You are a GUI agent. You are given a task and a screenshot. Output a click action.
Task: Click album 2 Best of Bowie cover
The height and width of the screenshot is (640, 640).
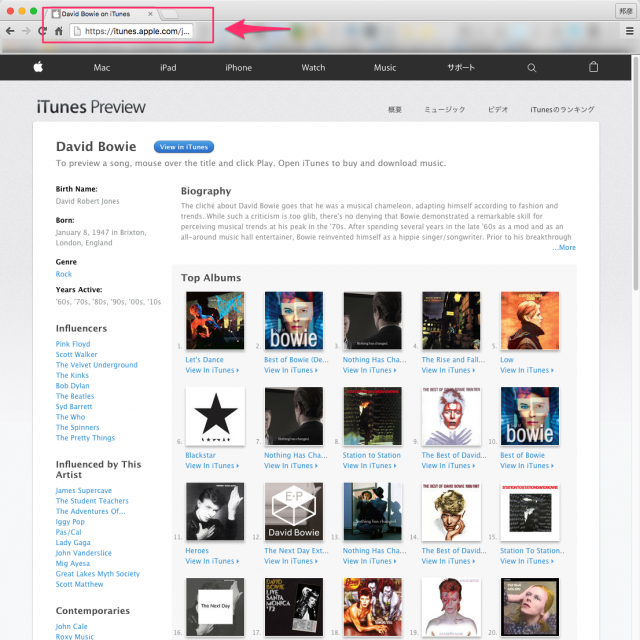294,320
